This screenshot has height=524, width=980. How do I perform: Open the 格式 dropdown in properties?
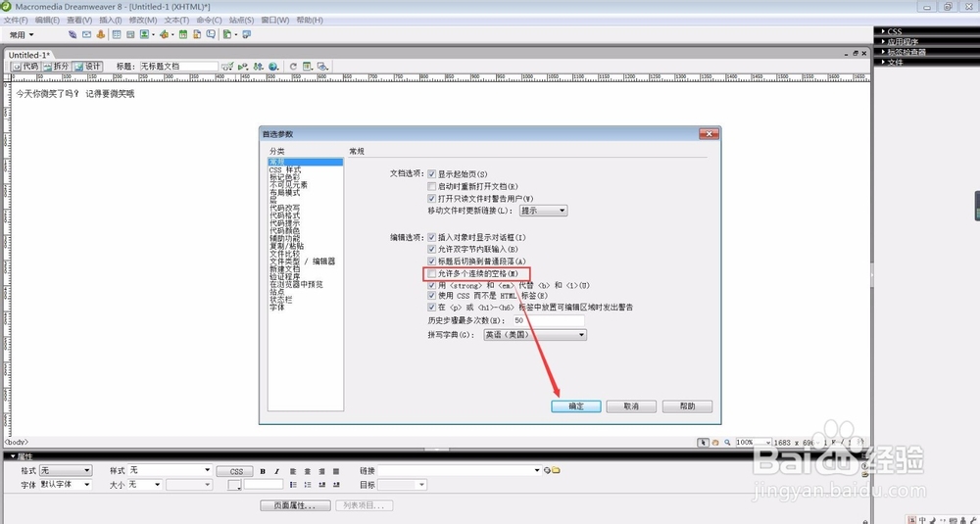[x=66, y=470]
